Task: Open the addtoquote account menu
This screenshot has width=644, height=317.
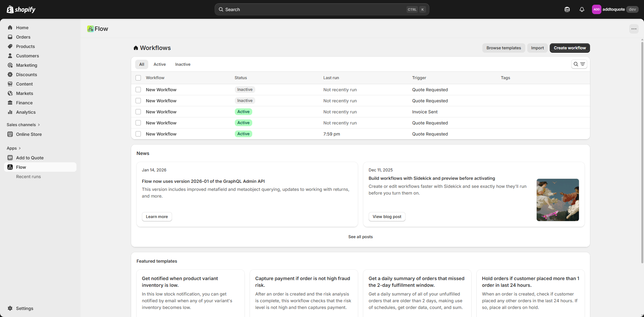Action: [x=615, y=9]
